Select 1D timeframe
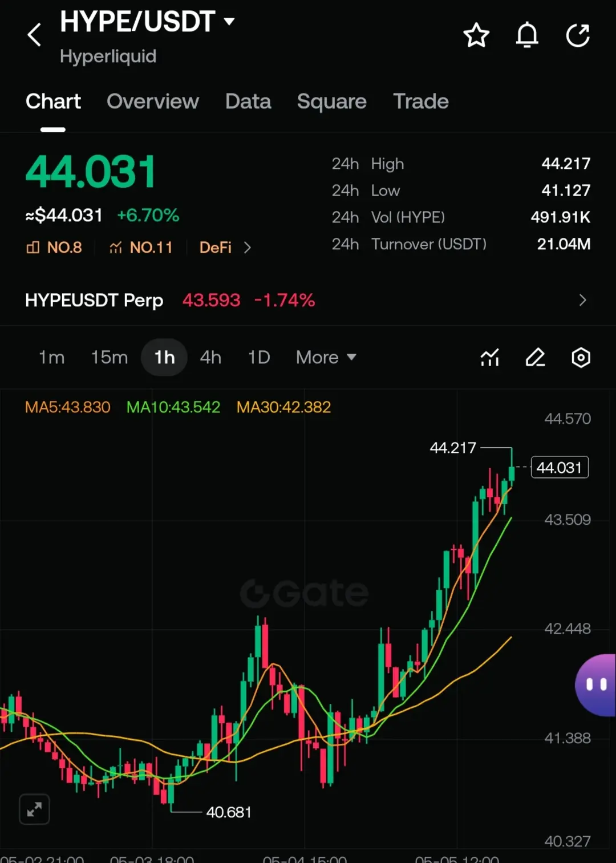The height and width of the screenshot is (863, 616). coord(259,358)
